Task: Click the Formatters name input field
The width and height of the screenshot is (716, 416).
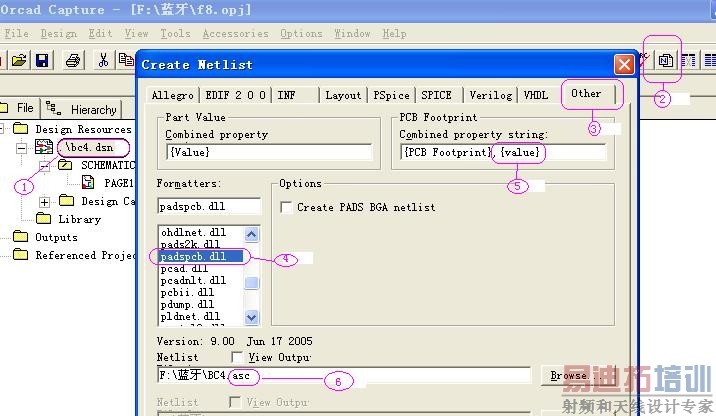Action: 209,206
